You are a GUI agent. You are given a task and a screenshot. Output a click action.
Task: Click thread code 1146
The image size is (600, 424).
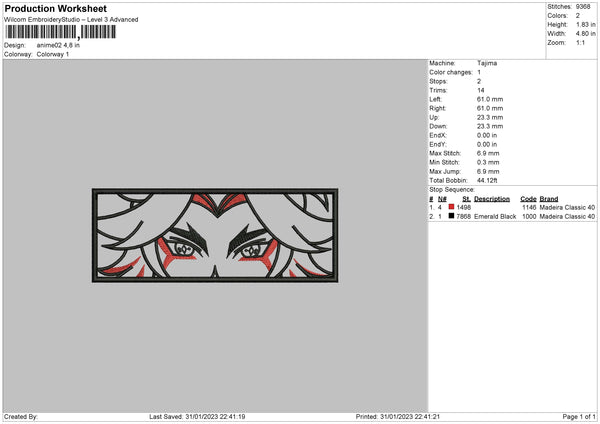[529, 207]
